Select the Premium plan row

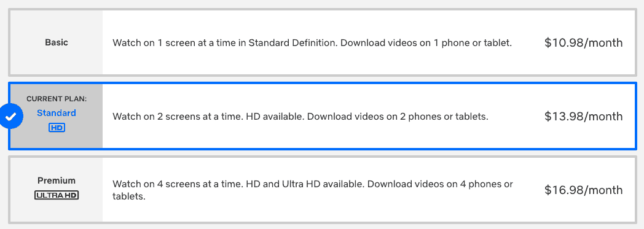(x=323, y=190)
